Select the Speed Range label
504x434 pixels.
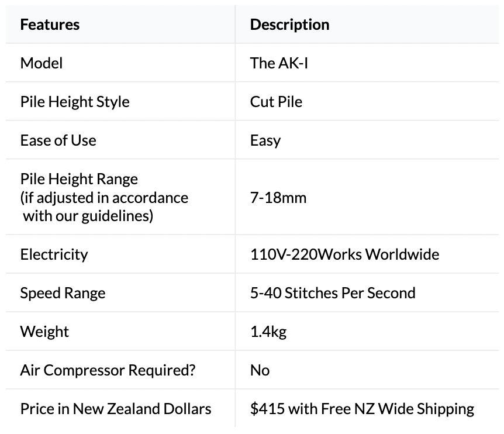[x=63, y=293]
